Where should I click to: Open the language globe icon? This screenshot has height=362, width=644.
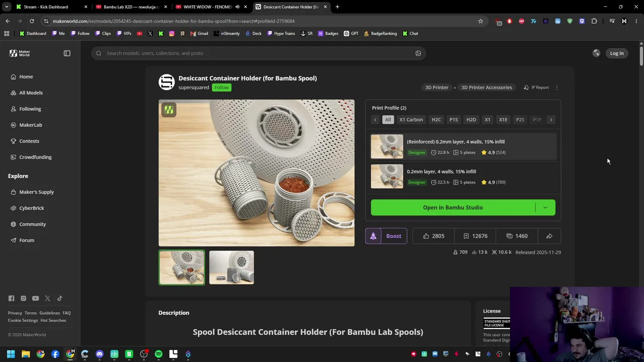tap(596, 53)
